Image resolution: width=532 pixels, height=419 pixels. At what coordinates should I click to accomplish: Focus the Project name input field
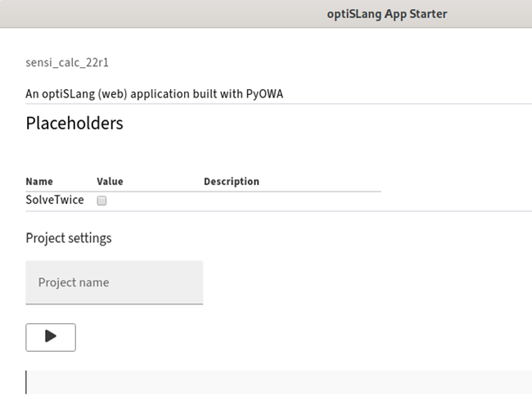(x=114, y=282)
